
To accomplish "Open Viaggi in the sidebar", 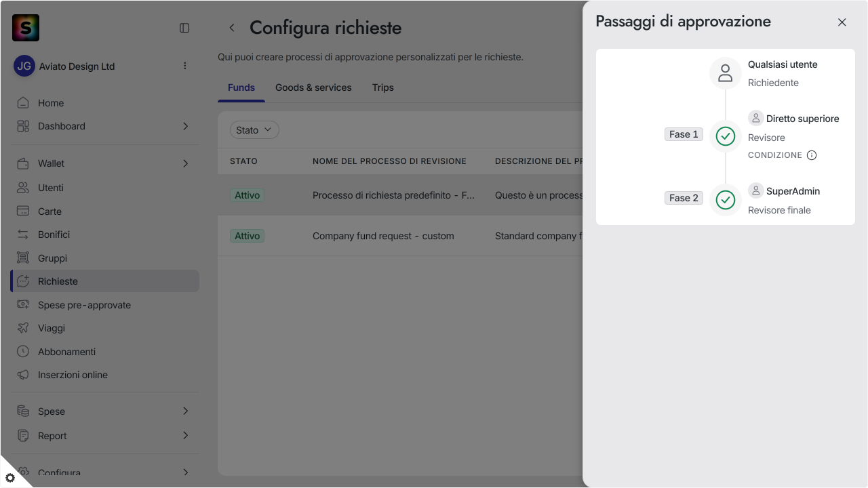I will [104, 328].
